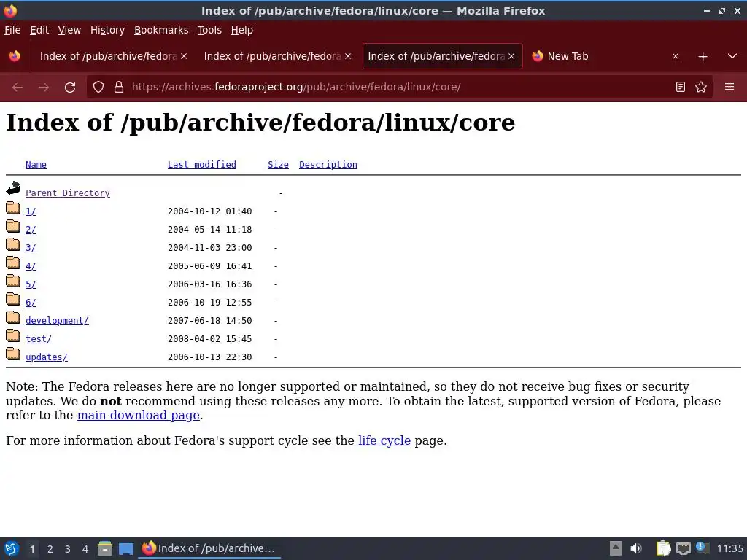
Task: Open the Edit menu
Action: (x=39, y=30)
